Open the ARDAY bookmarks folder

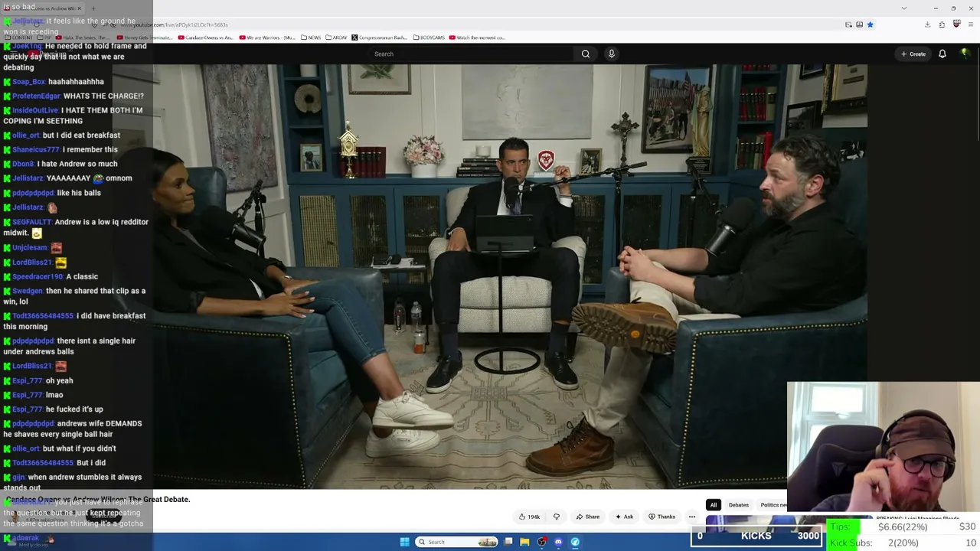[x=336, y=37]
